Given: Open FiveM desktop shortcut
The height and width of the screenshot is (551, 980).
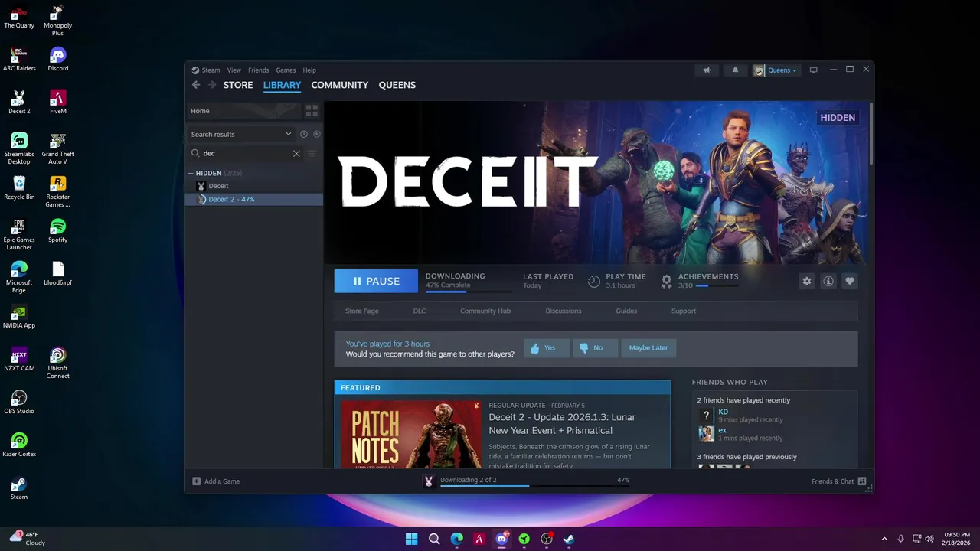Looking at the screenshot, I should [57, 102].
